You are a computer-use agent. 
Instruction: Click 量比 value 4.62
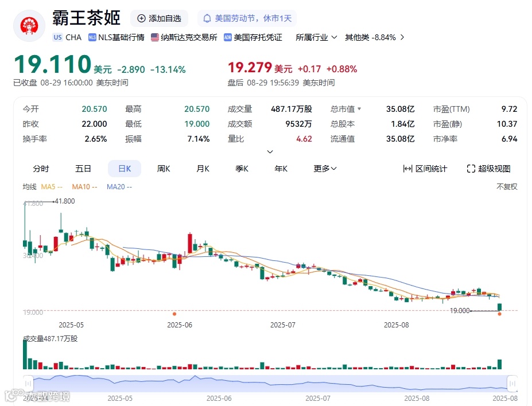tap(304, 139)
